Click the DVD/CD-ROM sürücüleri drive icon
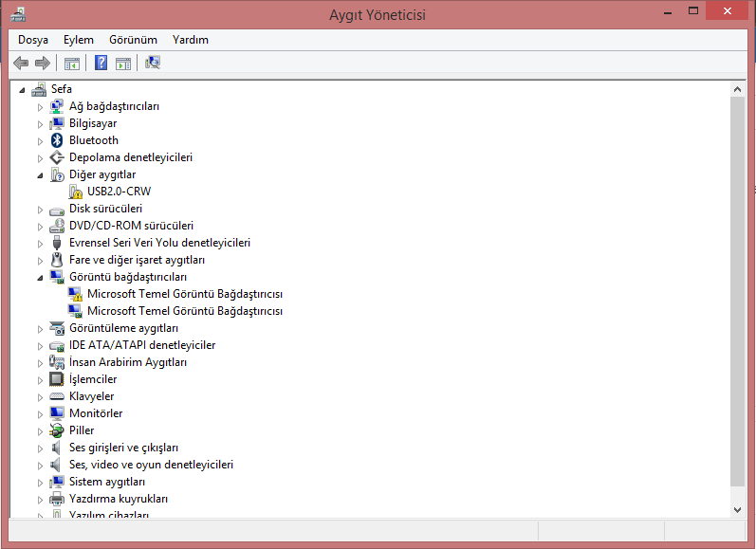Image resolution: width=756 pixels, height=549 pixels. [57, 226]
